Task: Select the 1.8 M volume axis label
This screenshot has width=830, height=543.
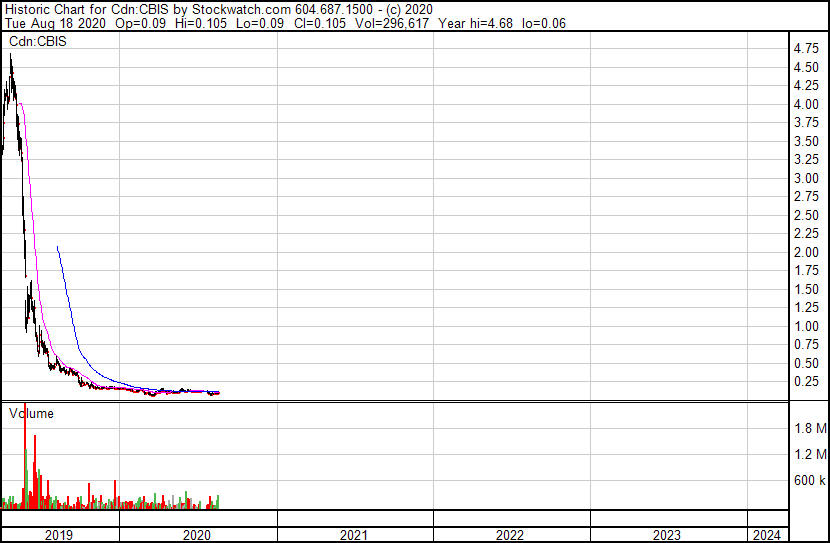Action: click(809, 429)
